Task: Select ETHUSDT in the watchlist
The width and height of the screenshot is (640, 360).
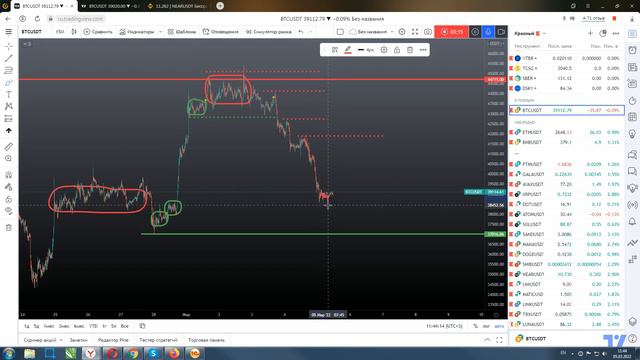Action: (567, 132)
